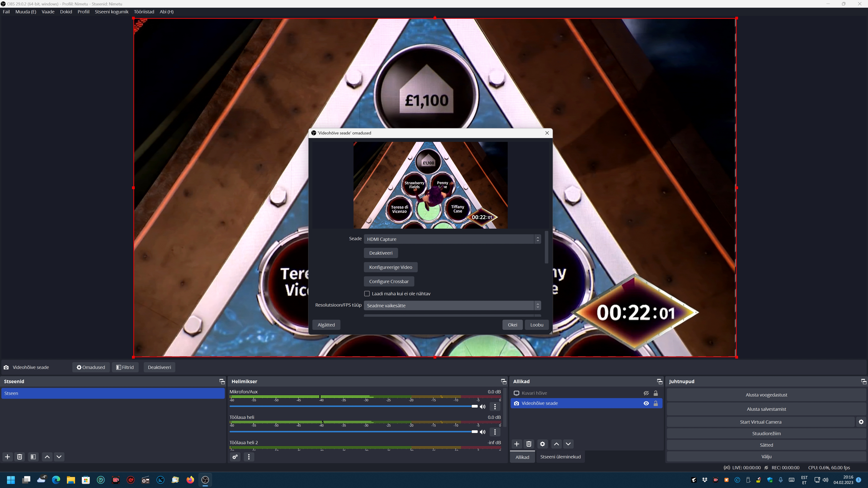Toggle 'Laadi maha kui ei ole nähtav' checkbox
This screenshot has width=868, height=488.
click(367, 294)
